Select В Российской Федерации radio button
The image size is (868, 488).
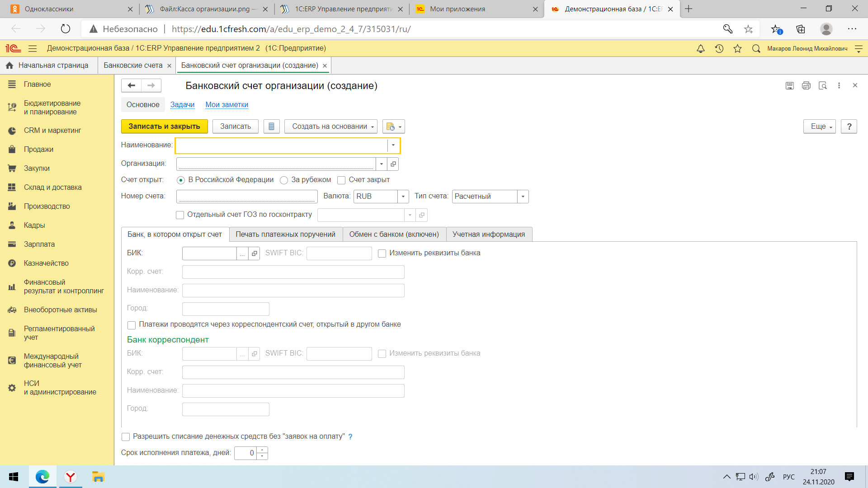pos(181,180)
